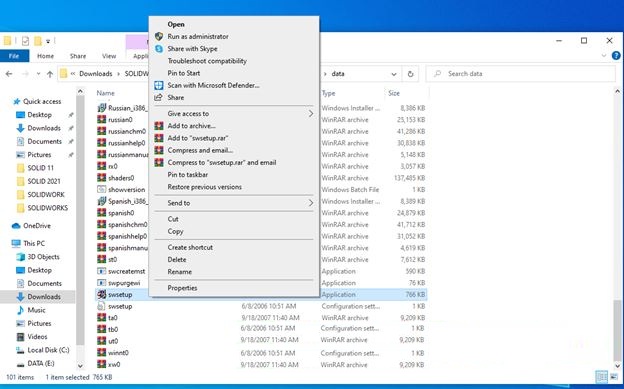The width and height of the screenshot is (624, 389).
Task: Go up one folder with up arrow
Action: (x=50, y=74)
